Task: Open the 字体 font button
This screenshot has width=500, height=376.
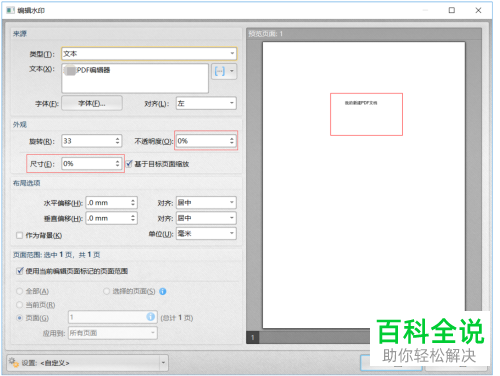Action: pyautogui.click(x=92, y=103)
